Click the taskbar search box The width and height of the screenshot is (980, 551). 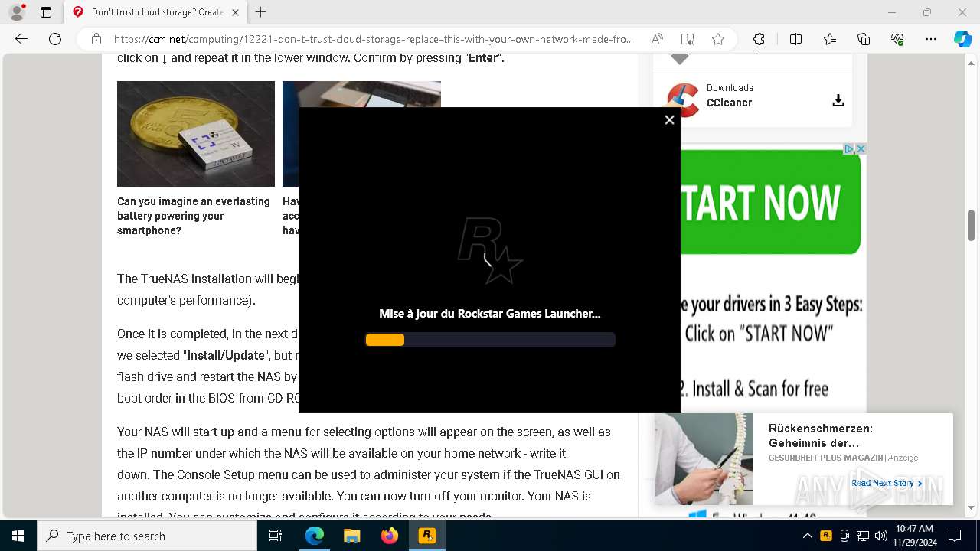[147, 536]
